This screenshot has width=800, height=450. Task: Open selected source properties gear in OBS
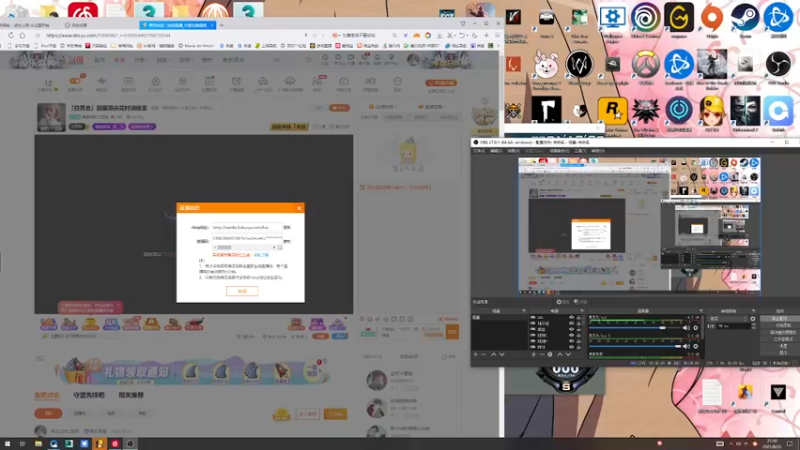550,354
